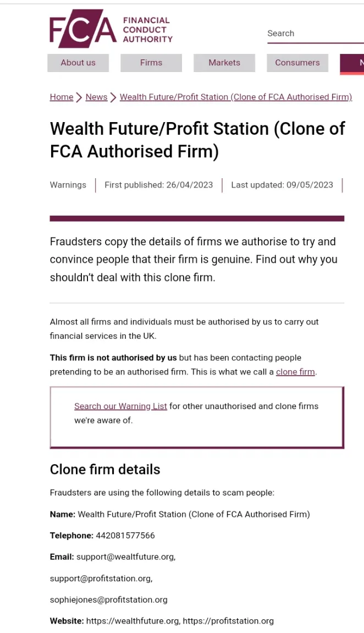The width and height of the screenshot is (364, 633).
Task: Open Search our Warning List link
Action: (x=120, y=406)
